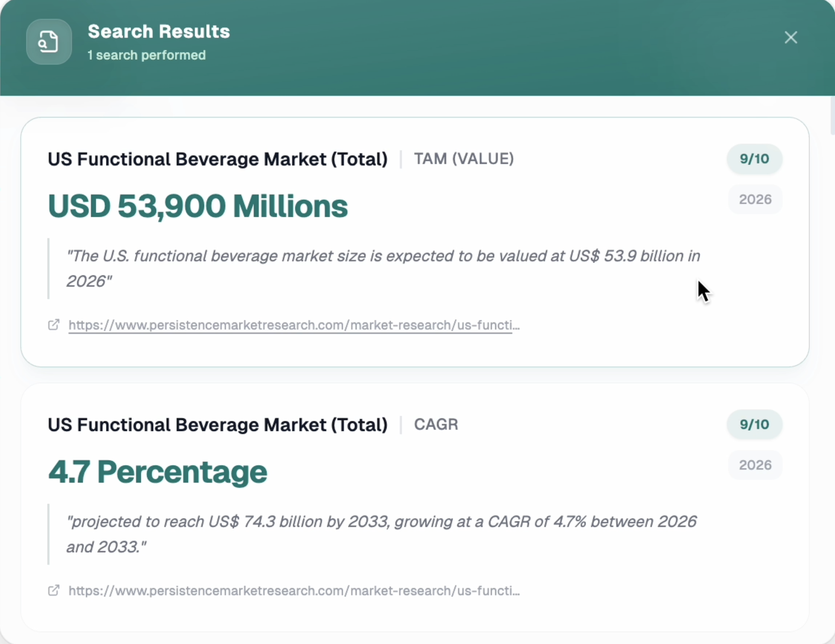835x644 pixels.
Task: Select the "4.7 Percentage" value
Action: [157, 472]
